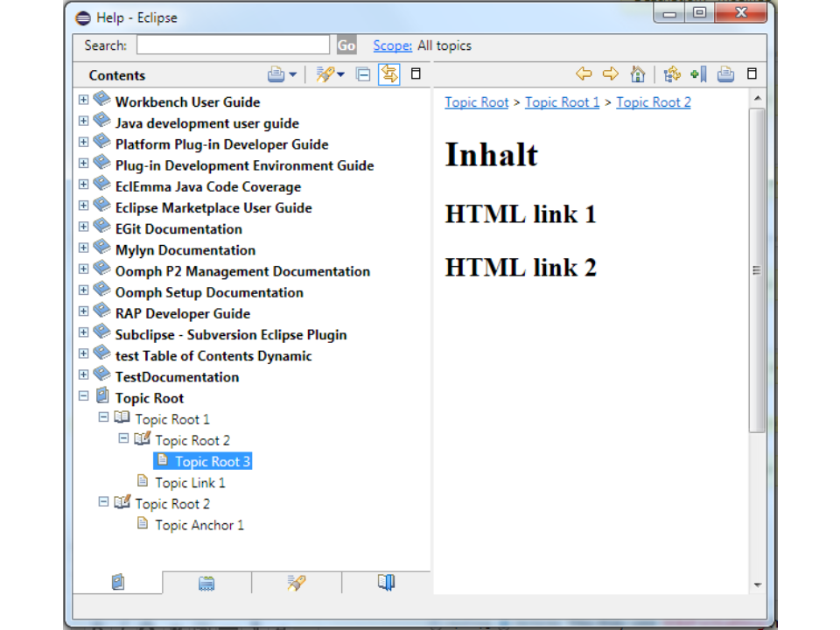Open the Bookmarks tab at bottom

(x=386, y=583)
